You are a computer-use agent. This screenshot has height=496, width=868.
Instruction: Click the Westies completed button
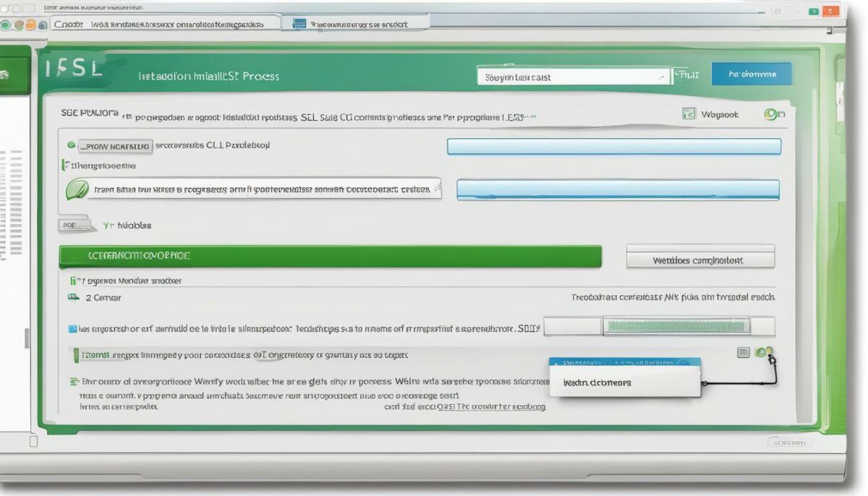coord(700,258)
